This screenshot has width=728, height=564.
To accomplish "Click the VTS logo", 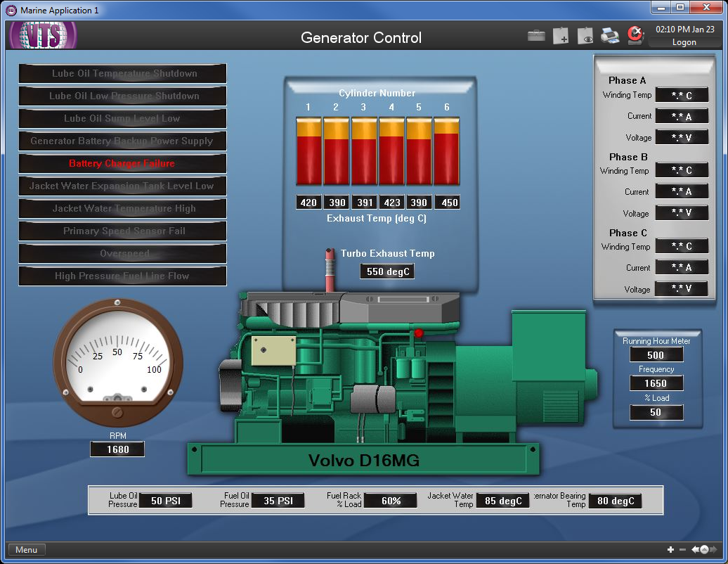I will click(x=43, y=35).
